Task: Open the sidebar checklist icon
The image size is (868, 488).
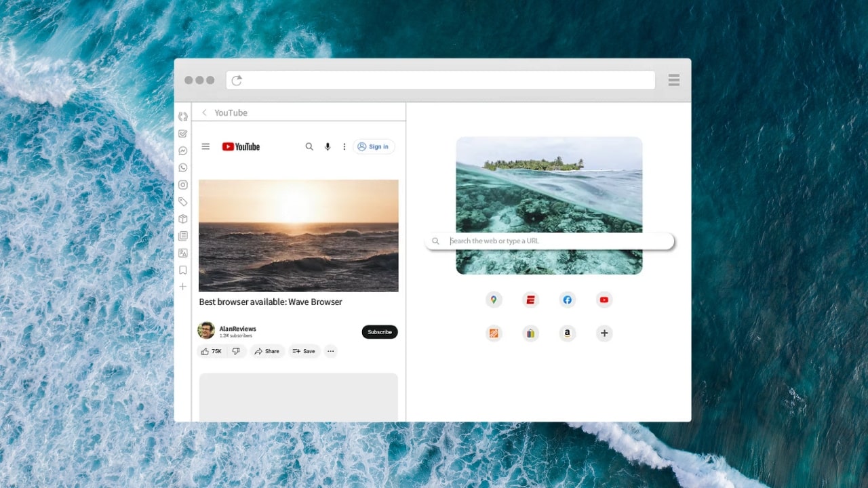Action: pos(183,134)
